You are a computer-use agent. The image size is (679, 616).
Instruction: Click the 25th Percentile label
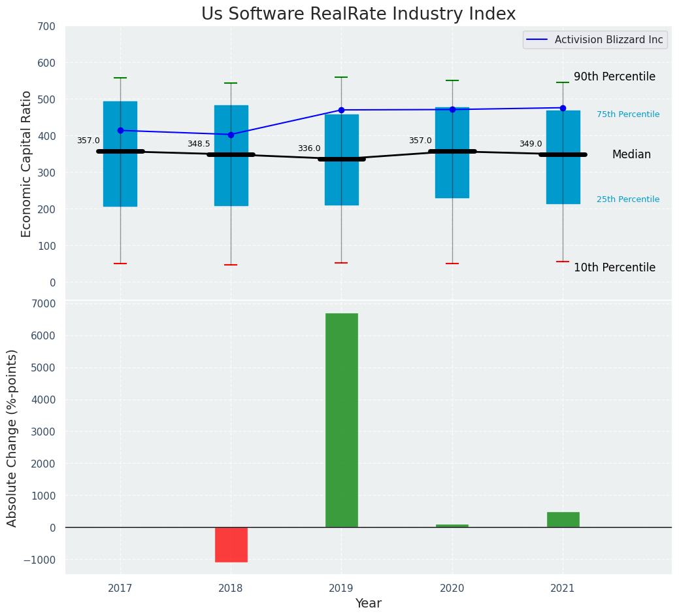pyautogui.click(x=627, y=199)
